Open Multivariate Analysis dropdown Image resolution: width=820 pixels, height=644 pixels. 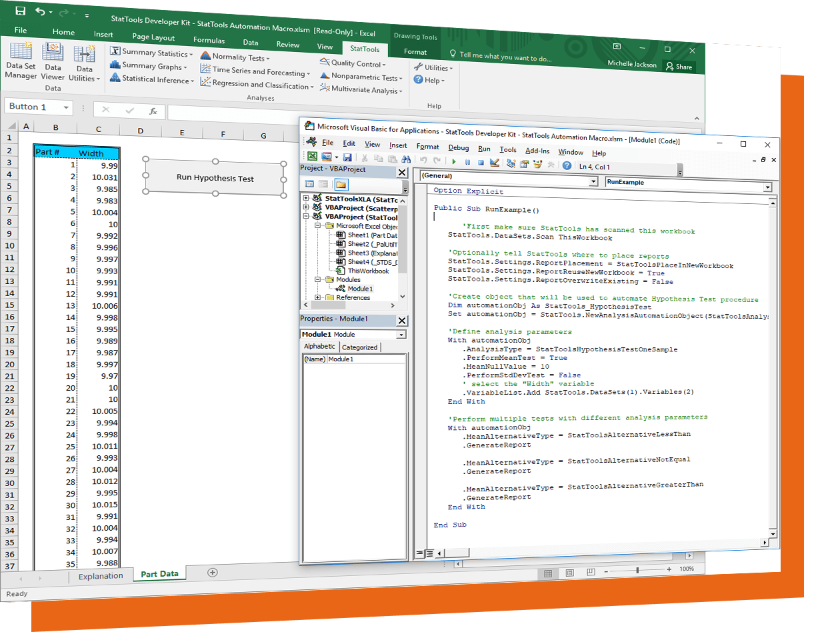[361, 90]
